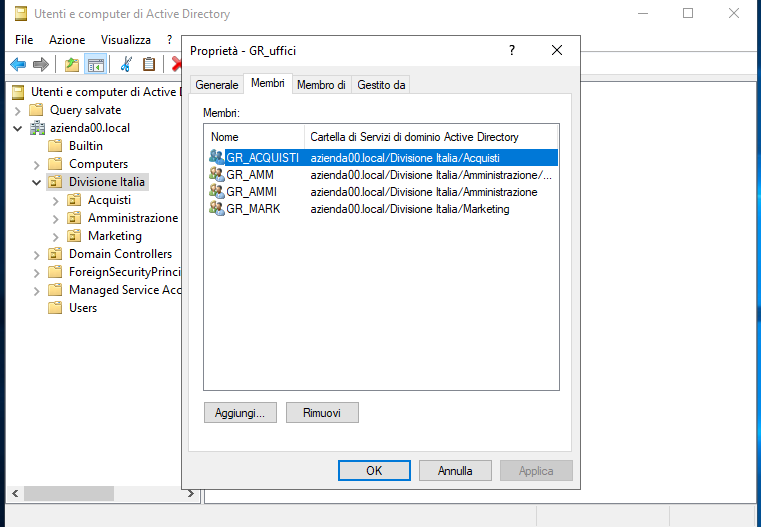Screen dimensions: 761x527
Task: Select Amministrazione in the tree
Action: [133, 218]
